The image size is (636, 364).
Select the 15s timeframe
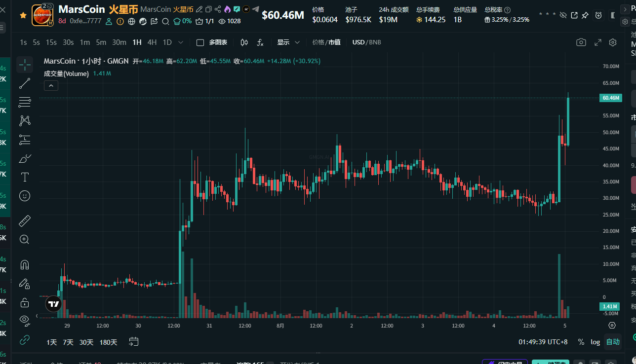[51, 42]
